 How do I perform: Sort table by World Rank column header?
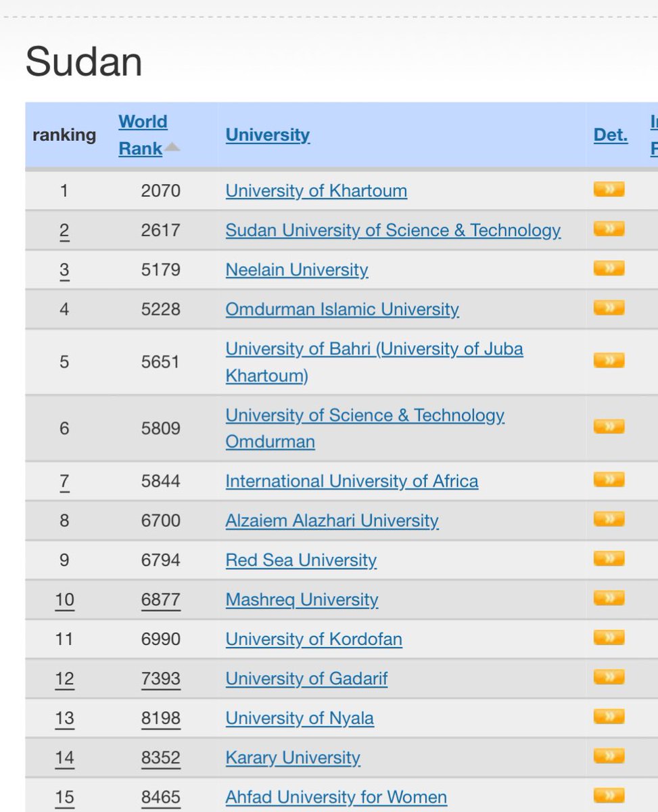tap(143, 135)
